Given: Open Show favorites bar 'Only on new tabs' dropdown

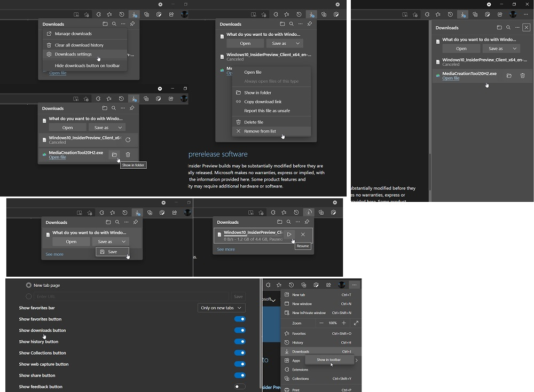Looking at the screenshot, I should pyautogui.click(x=222, y=308).
